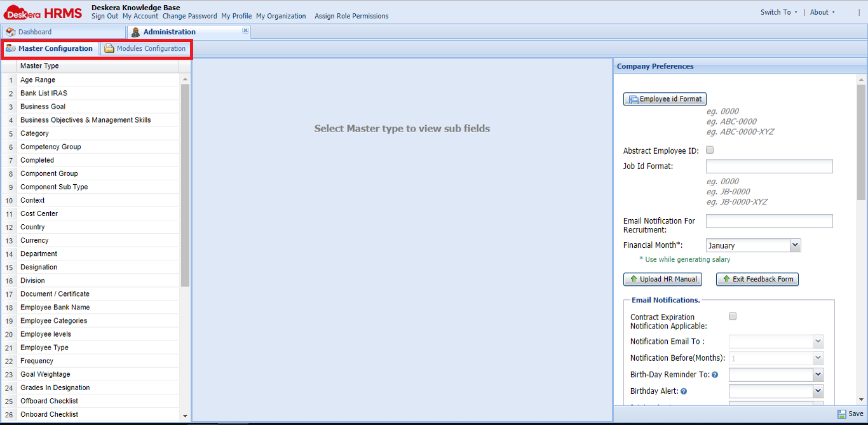This screenshot has width=868, height=425.
Task: Open the Financial Month dropdown
Action: click(x=795, y=245)
